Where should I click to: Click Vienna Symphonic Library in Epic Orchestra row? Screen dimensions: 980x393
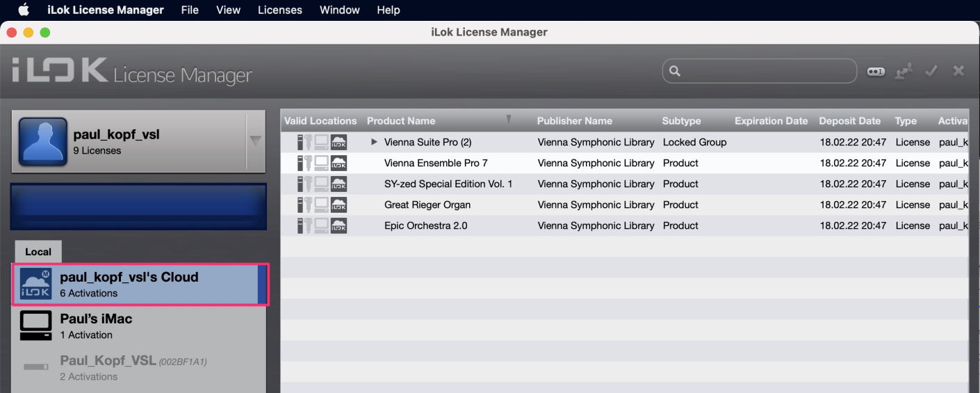596,225
